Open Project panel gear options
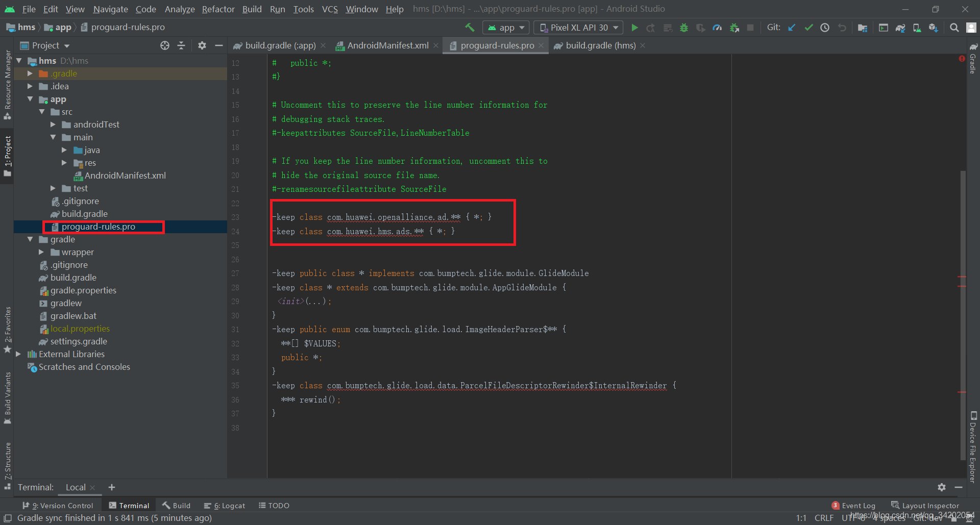 pyautogui.click(x=202, y=45)
